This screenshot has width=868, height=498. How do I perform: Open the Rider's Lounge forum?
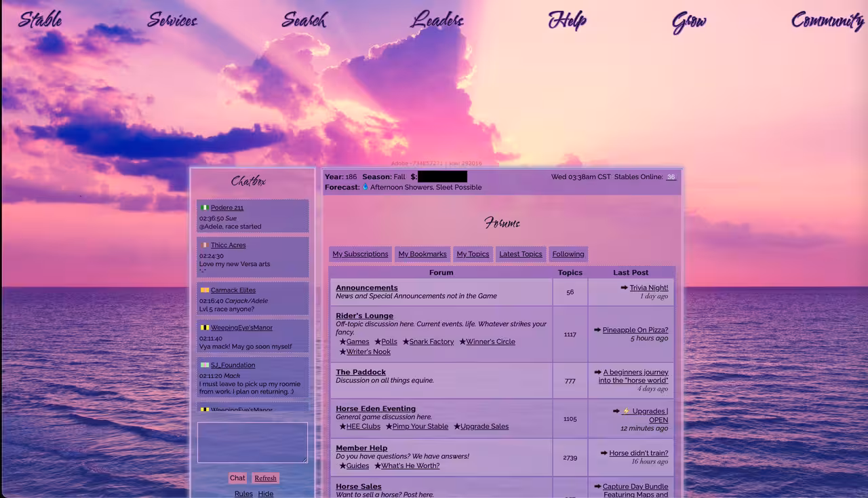coord(364,315)
